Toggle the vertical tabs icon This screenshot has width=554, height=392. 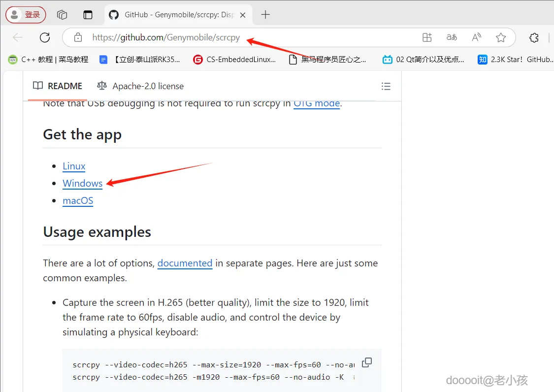point(88,15)
